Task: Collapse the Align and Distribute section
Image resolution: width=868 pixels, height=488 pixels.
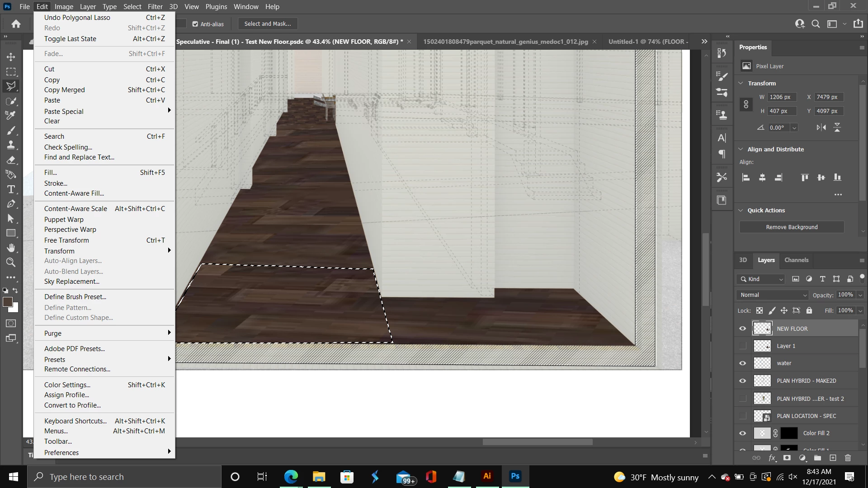Action: 741,149
